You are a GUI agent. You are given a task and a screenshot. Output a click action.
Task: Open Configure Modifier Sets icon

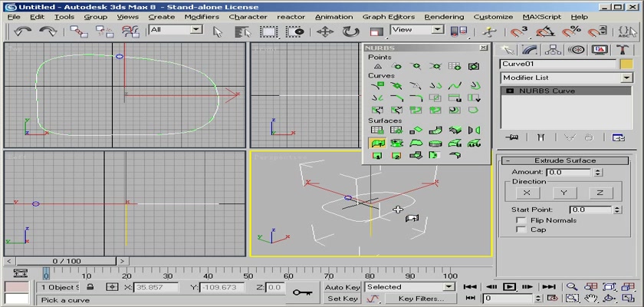point(618,137)
